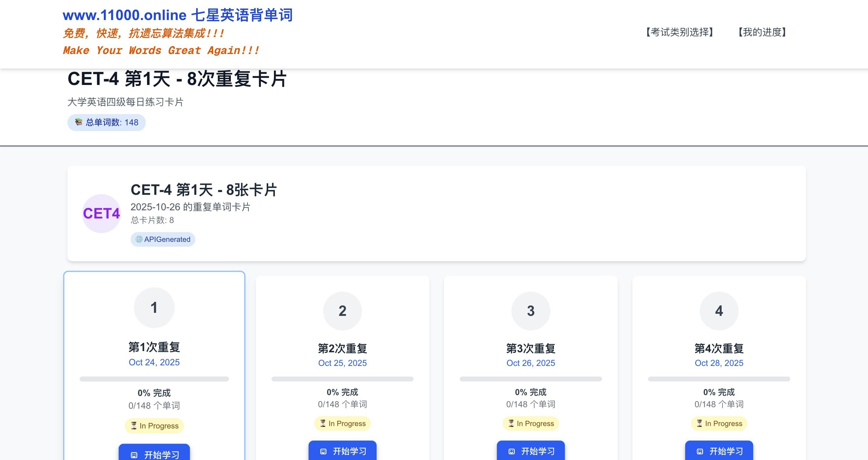Start learning on 第2次重复 card

point(342,451)
